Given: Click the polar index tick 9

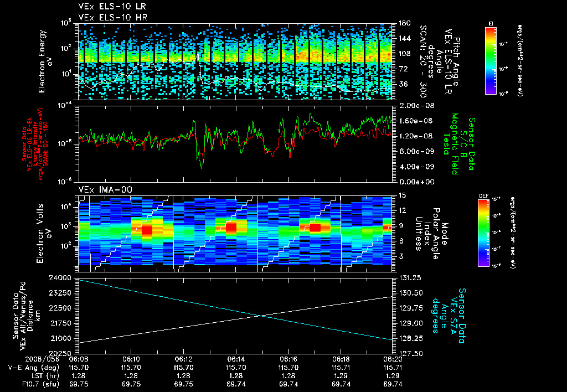Looking at the screenshot, I should (401, 226).
